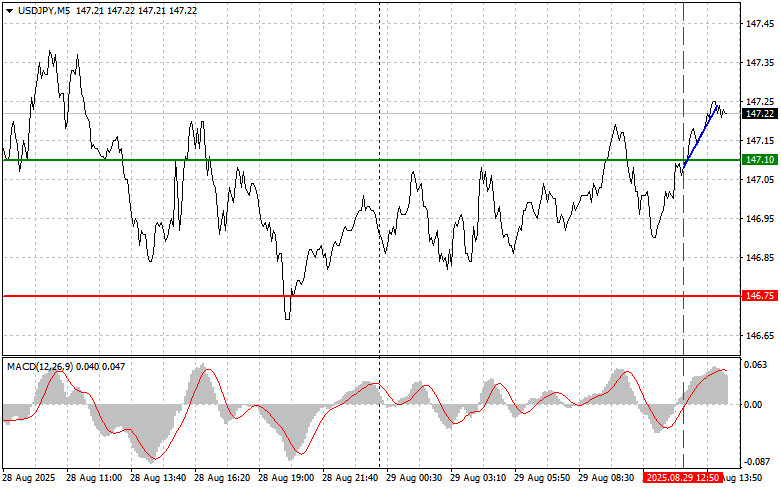Click the time axis label 29 Aug 08:30
The height and width of the screenshot is (489, 781).
click(606, 478)
